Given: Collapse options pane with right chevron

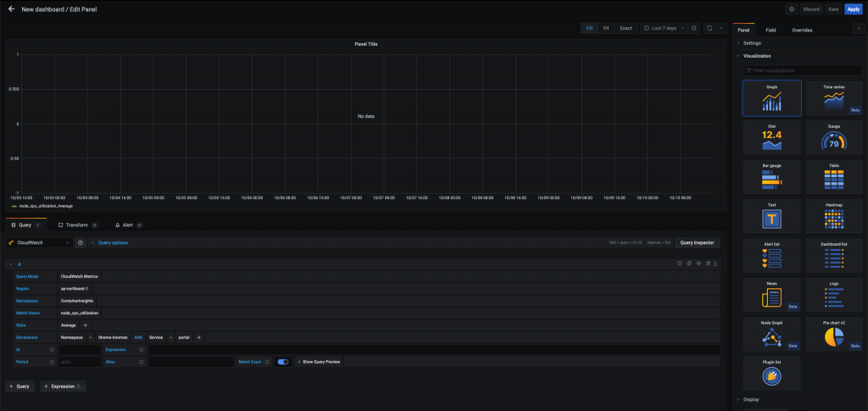Looking at the screenshot, I should [x=859, y=28].
